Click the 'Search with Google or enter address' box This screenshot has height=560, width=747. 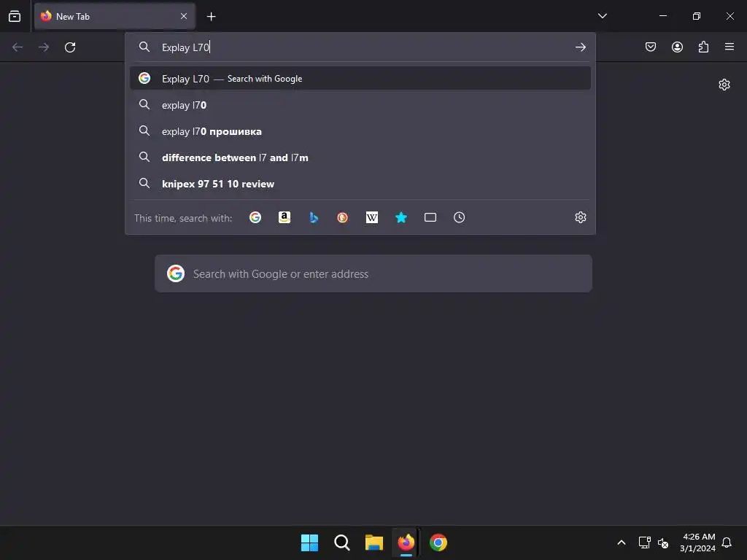(x=373, y=273)
